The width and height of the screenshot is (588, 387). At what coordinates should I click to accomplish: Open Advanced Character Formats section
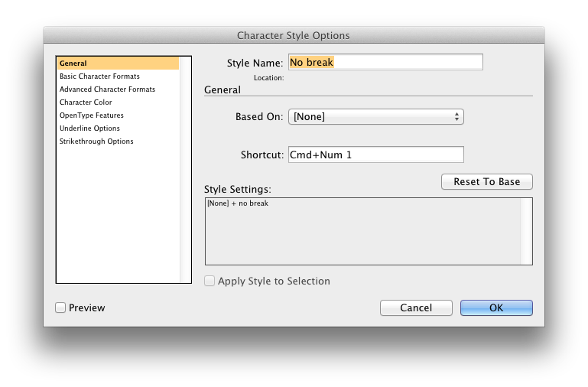click(107, 89)
